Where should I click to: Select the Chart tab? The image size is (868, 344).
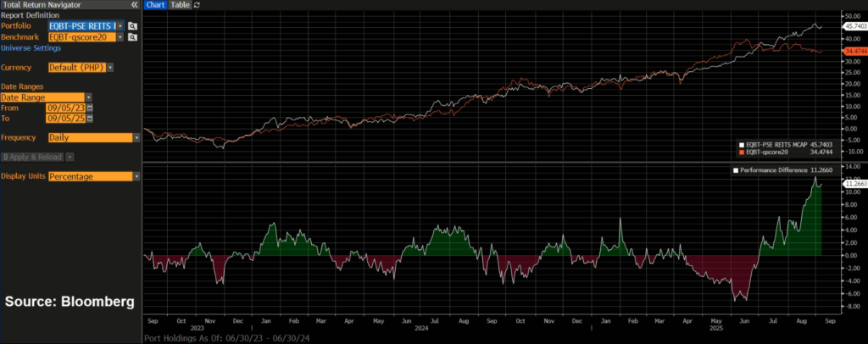point(155,5)
